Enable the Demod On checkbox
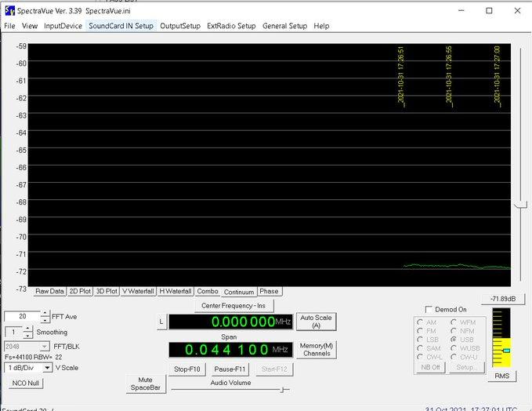 click(x=428, y=309)
